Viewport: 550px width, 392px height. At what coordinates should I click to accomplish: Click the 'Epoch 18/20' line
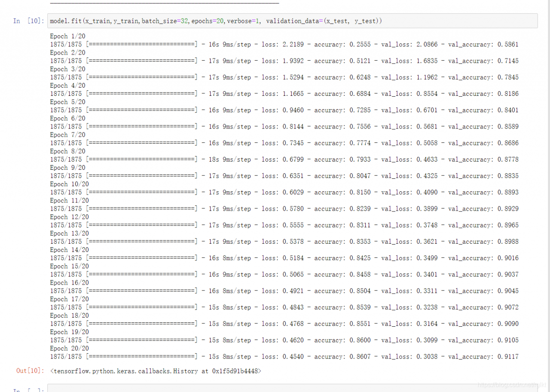(69, 315)
